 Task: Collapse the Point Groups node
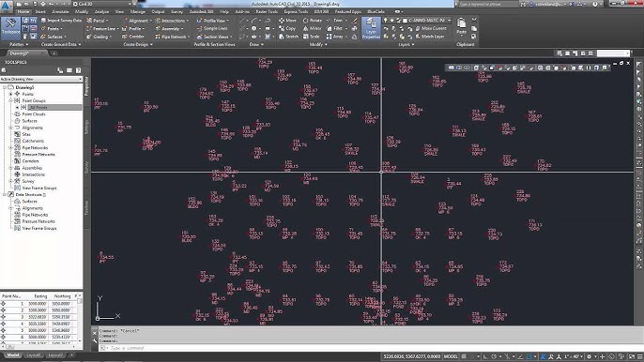tap(11, 100)
